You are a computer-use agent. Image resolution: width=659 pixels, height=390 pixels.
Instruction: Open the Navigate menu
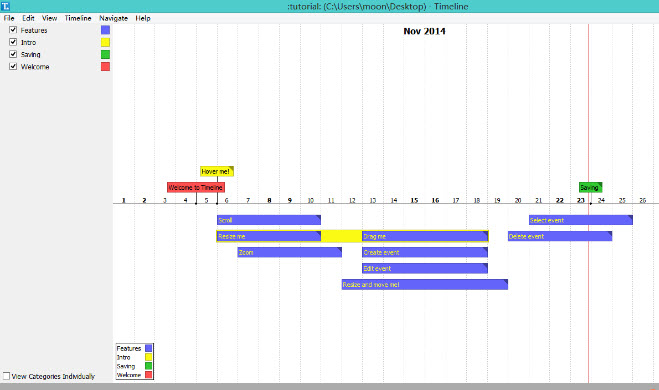pos(113,18)
